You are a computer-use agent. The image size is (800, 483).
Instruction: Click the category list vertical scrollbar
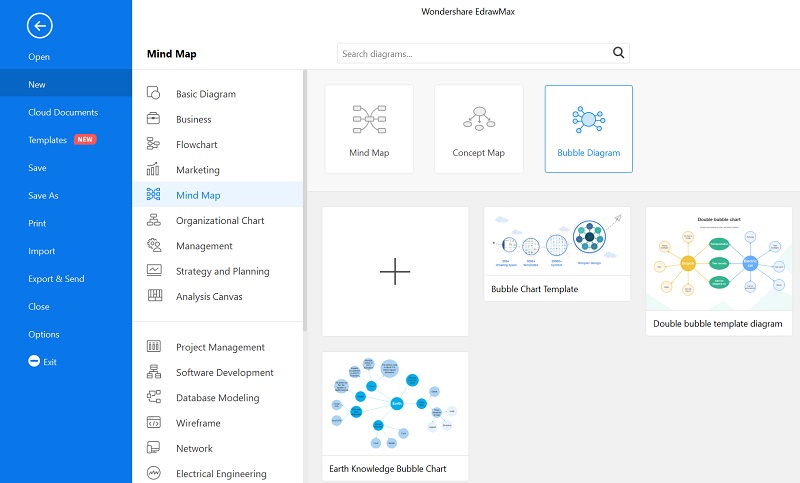[x=305, y=200]
